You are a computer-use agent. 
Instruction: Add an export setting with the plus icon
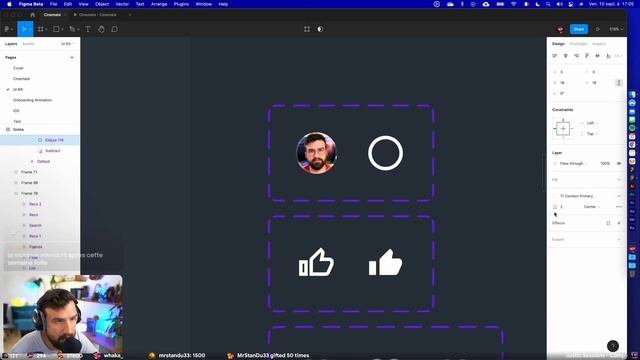[619, 240]
